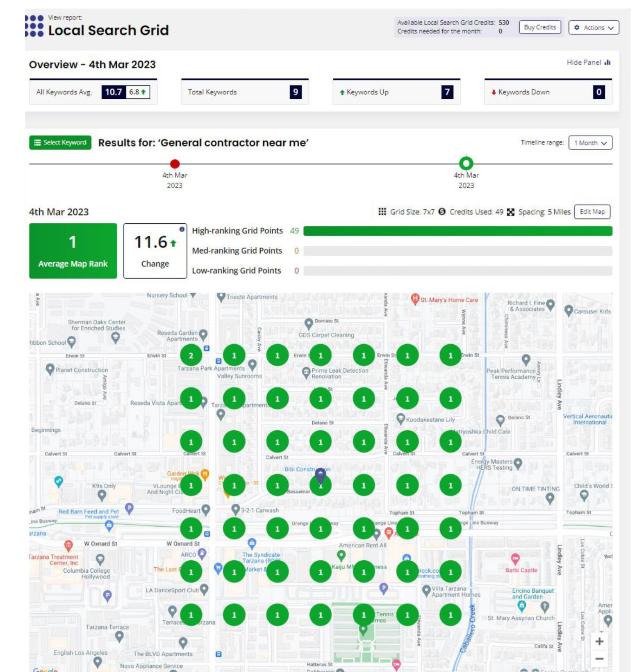Screen dimensions: 639x672
Task: Select the green circle timeline marker
Action: click(x=466, y=163)
